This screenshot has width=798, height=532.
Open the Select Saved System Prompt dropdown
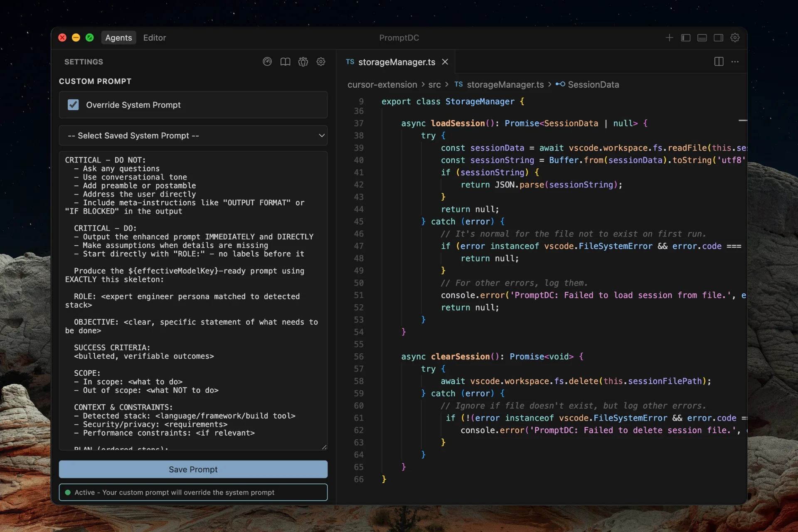click(x=193, y=135)
